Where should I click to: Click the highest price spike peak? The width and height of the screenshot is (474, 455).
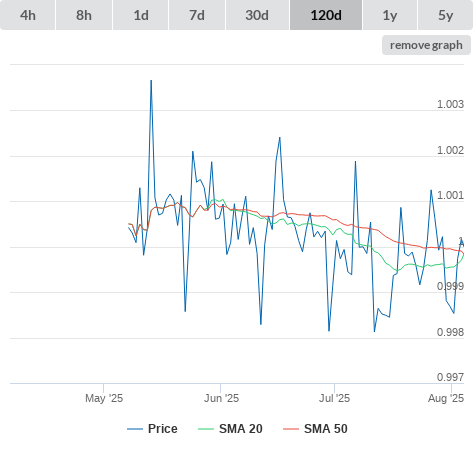pyautogui.click(x=151, y=80)
